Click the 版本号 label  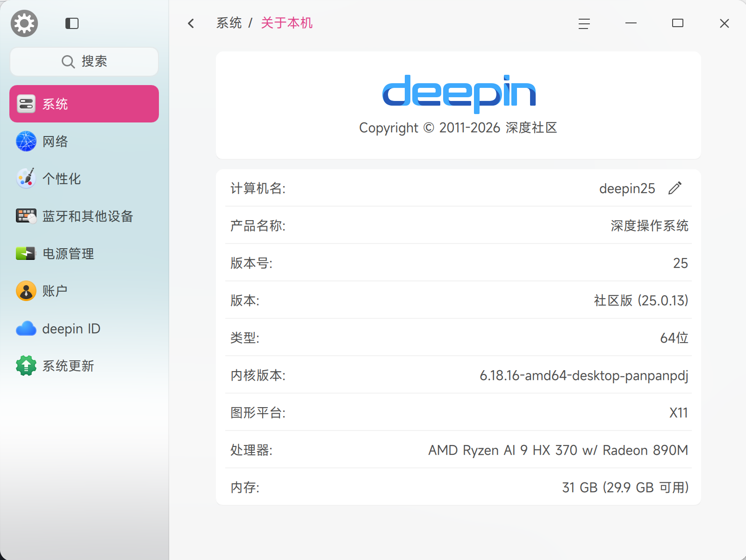coord(251,263)
